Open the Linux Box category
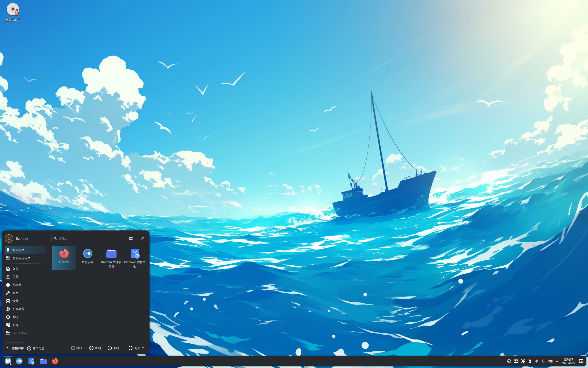Image resolution: width=588 pixels, height=368 pixels. coord(25,333)
